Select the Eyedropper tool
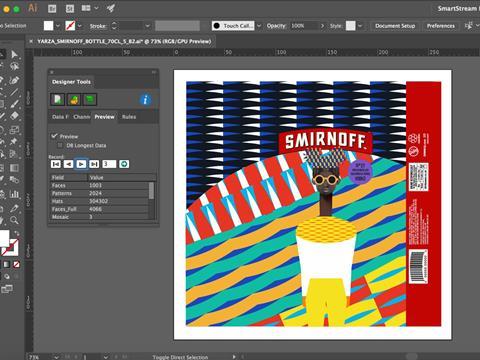 pyautogui.click(x=14, y=208)
